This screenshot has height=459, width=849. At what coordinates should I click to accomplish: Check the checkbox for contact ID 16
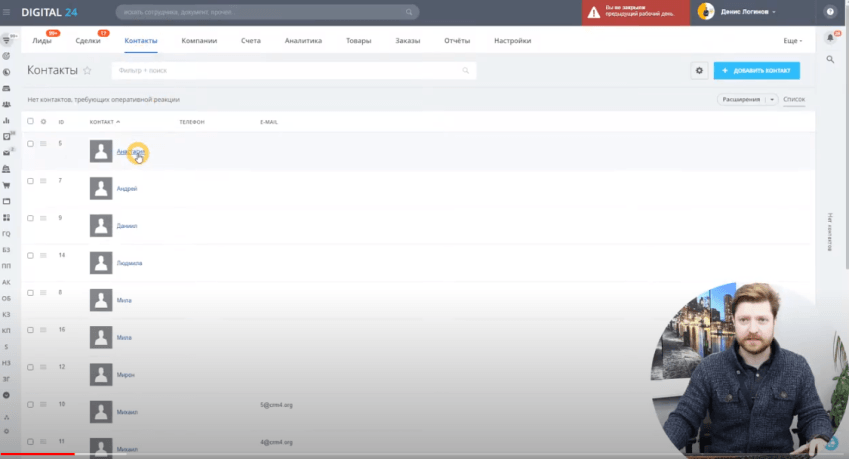[30, 330]
